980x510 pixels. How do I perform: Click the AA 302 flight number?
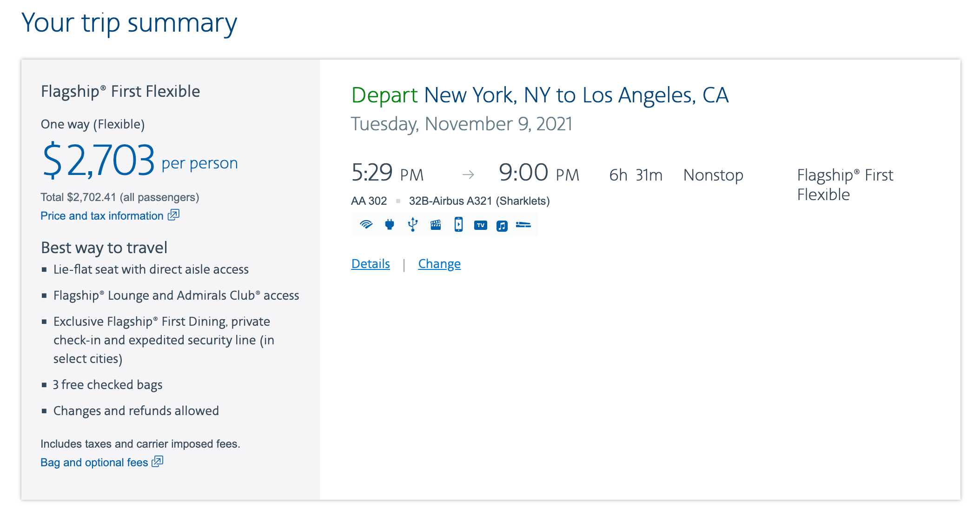point(369,201)
